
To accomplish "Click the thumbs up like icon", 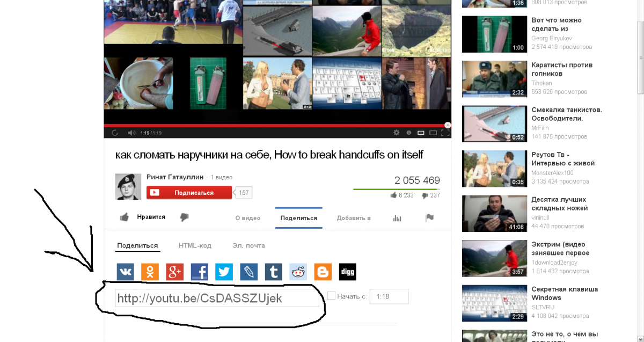I will [125, 217].
